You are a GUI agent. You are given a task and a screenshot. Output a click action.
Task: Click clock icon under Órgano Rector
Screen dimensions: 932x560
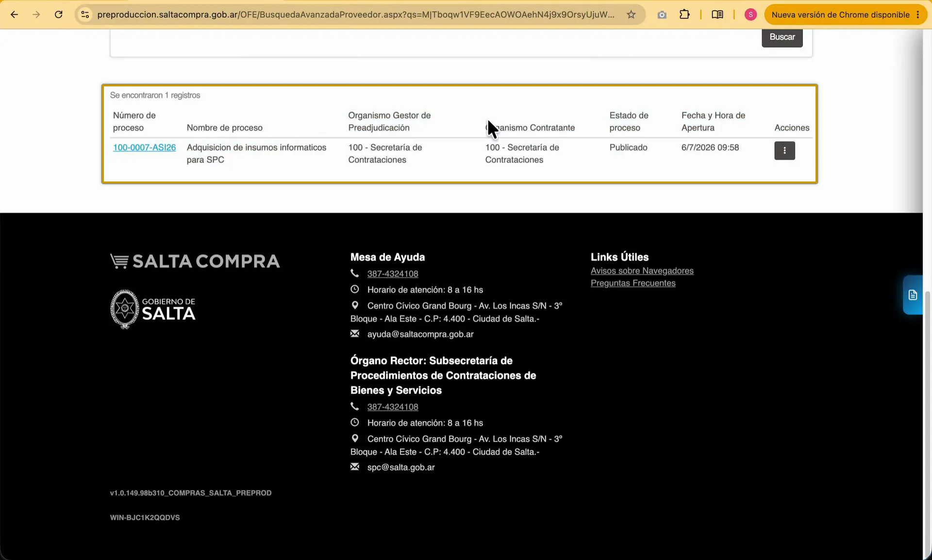point(355,422)
